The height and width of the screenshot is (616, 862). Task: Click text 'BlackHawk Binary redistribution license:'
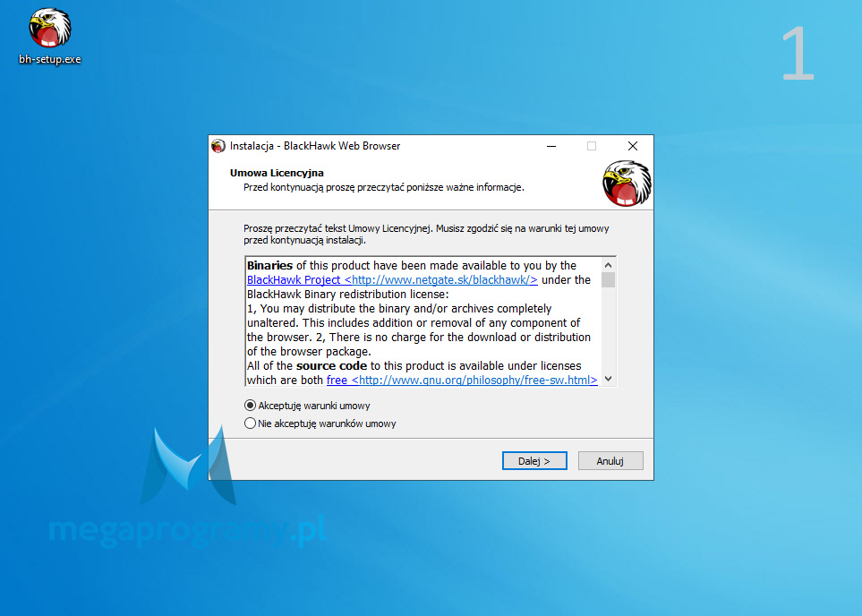(x=347, y=295)
